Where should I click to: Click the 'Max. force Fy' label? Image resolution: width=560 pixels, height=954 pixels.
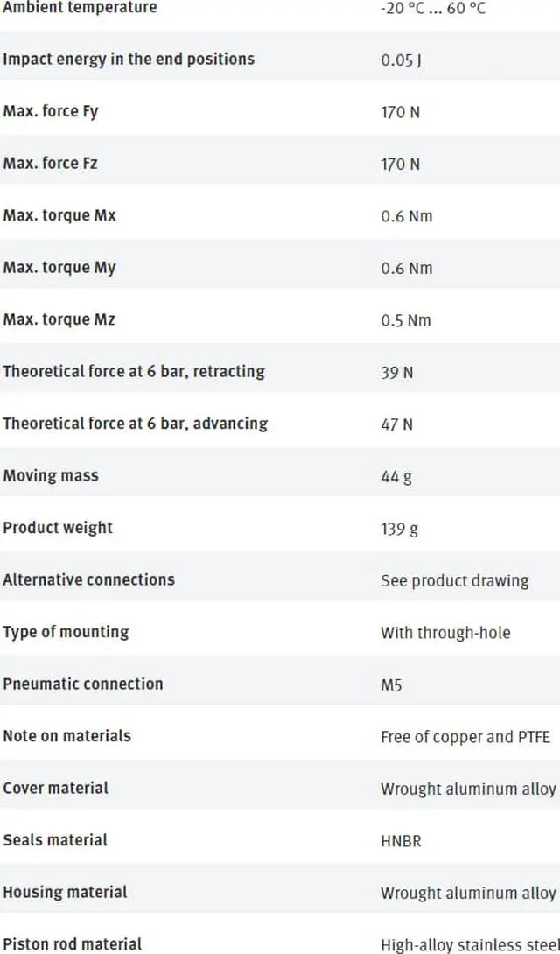[x=51, y=112]
